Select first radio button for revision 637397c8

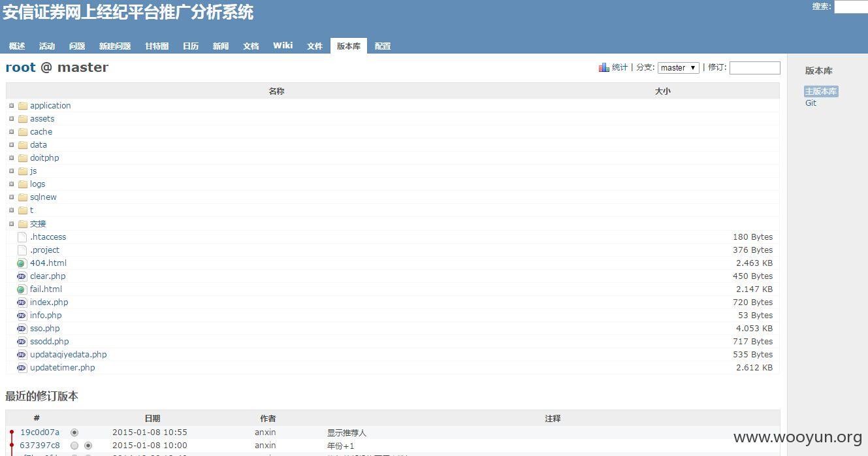click(74, 446)
